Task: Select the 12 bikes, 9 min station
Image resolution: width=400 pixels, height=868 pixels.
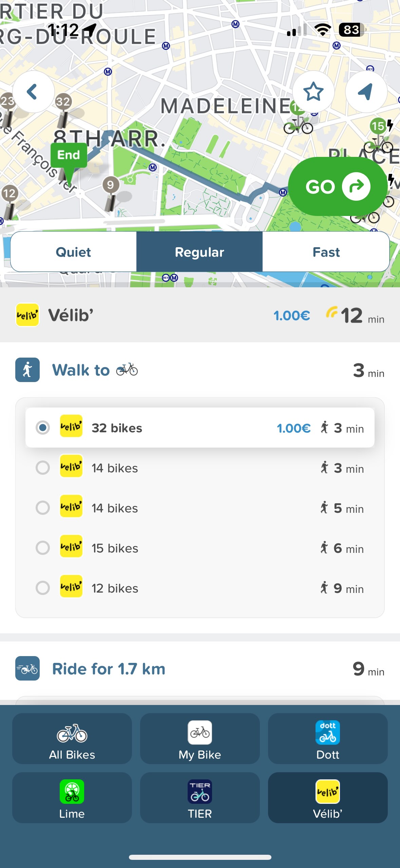Action: pyautogui.click(x=199, y=588)
